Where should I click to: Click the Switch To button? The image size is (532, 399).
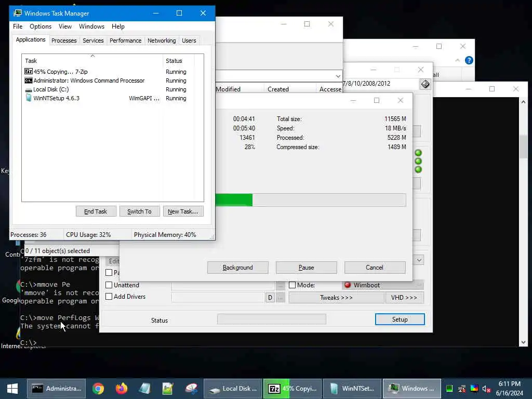tap(139, 211)
